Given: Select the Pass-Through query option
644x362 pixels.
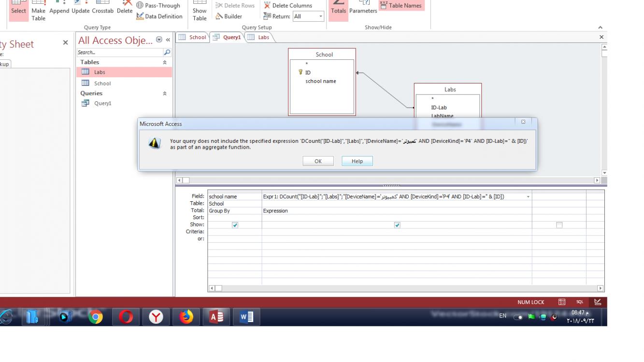Looking at the screenshot, I should [x=158, y=5].
